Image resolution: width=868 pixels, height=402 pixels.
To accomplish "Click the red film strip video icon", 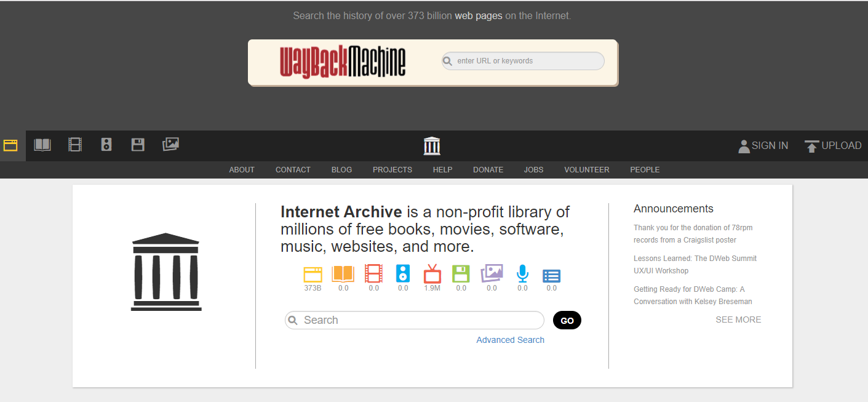I will pos(373,273).
